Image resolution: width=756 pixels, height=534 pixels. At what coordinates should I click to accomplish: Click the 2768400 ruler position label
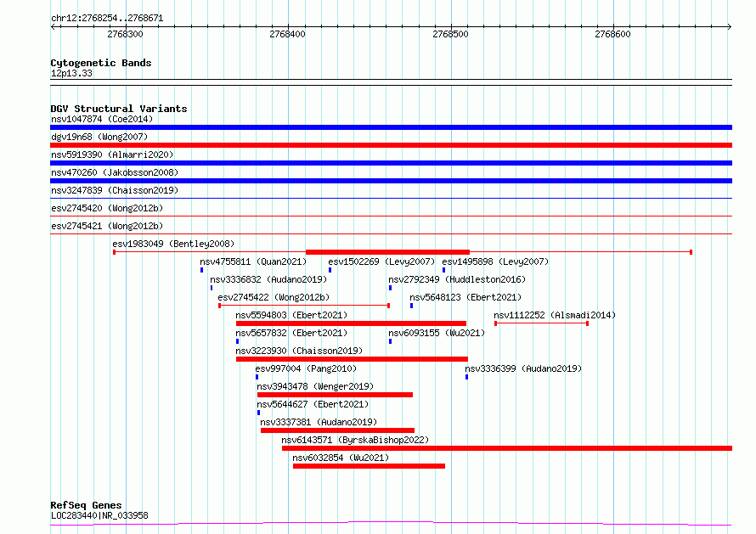pos(287,34)
